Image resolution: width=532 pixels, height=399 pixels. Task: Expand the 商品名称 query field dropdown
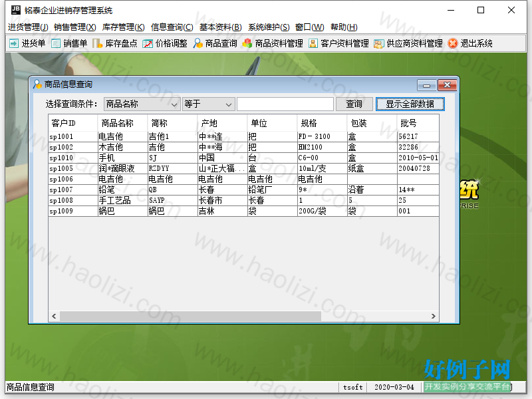pos(174,104)
